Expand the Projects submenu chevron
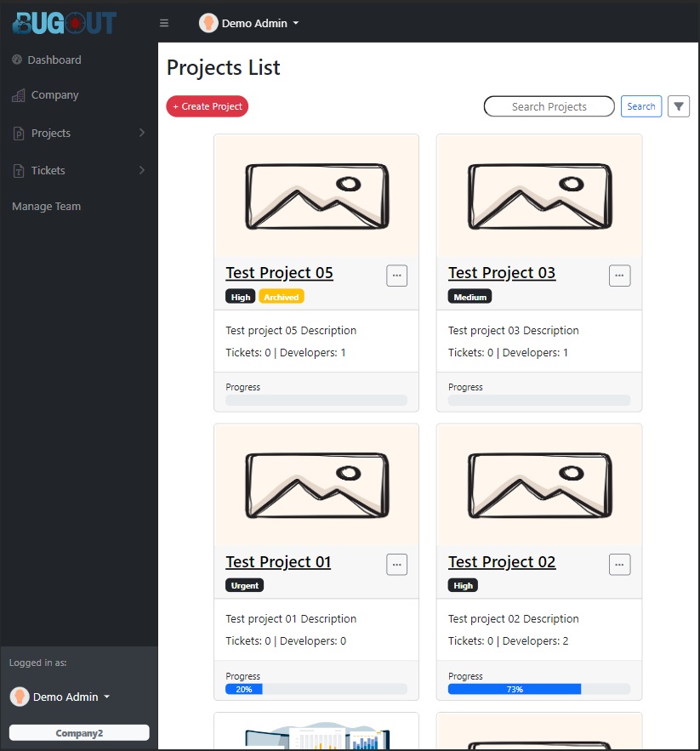This screenshot has height=751, width=700. pyautogui.click(x=142, y=132)
